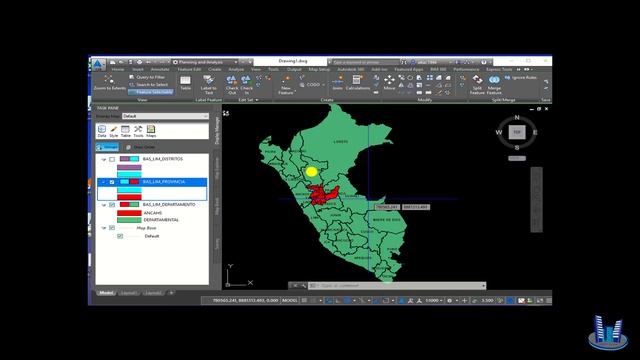Open the annotation scale 1:1000 dropdown
Screen dimensions: 640x360
click(434, 300)
